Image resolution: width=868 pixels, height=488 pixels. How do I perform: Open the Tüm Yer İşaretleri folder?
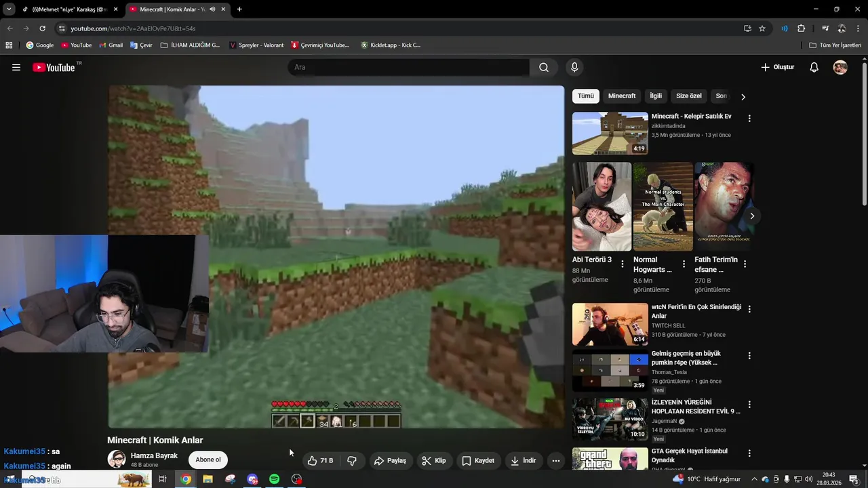(x=835, y=45)
